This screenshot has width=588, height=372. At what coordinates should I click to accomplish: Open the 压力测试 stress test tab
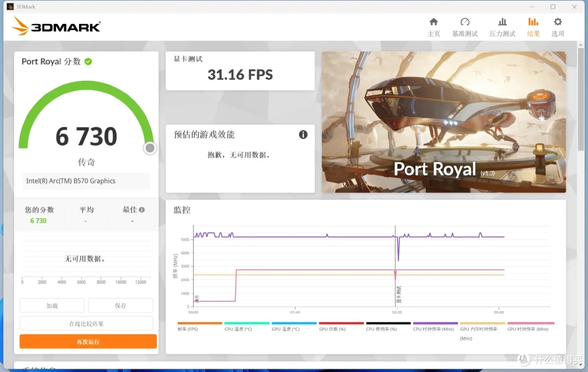[x=502, y=27]
